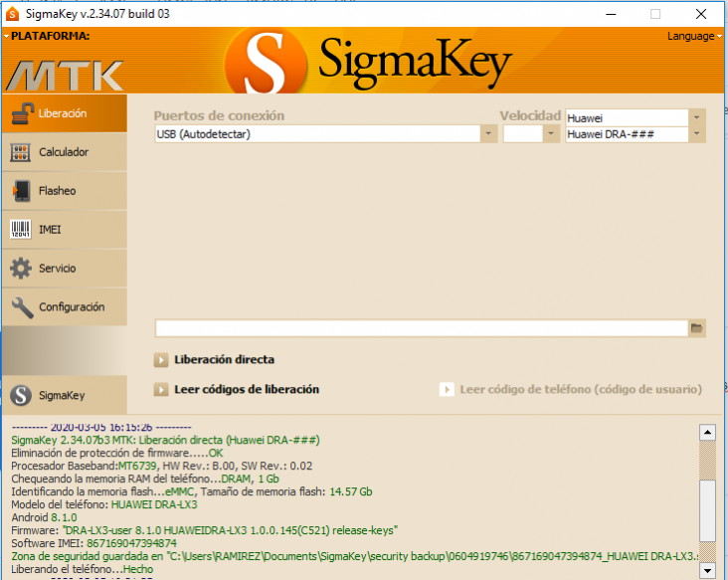Click the abacus calculator icon
Viewport: 728px width, 580px height.
[x=21, y=152]
